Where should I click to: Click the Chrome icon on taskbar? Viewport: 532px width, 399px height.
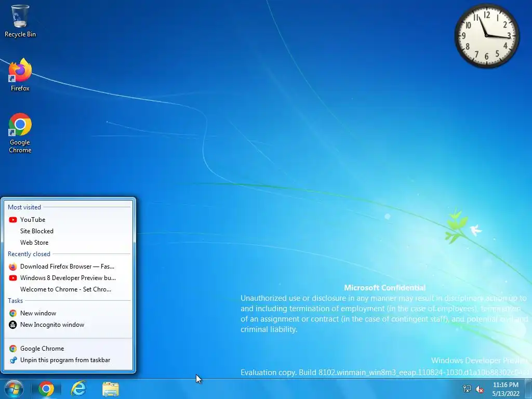46,389
